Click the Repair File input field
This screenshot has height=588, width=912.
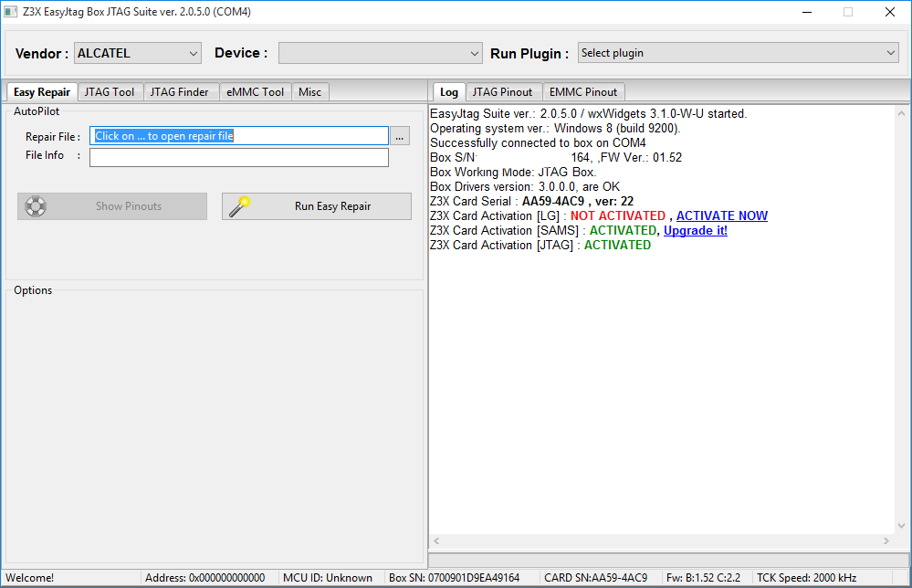coord(239,136)
